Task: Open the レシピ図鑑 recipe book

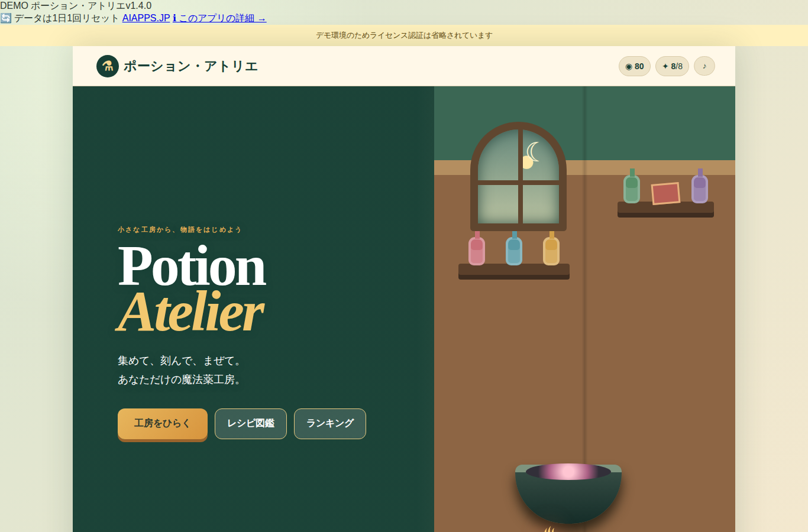Action: (251, 424)
